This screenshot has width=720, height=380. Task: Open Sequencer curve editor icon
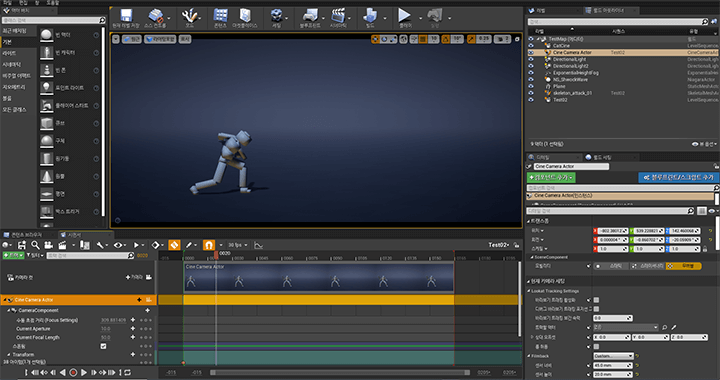(x=259, y=245)
